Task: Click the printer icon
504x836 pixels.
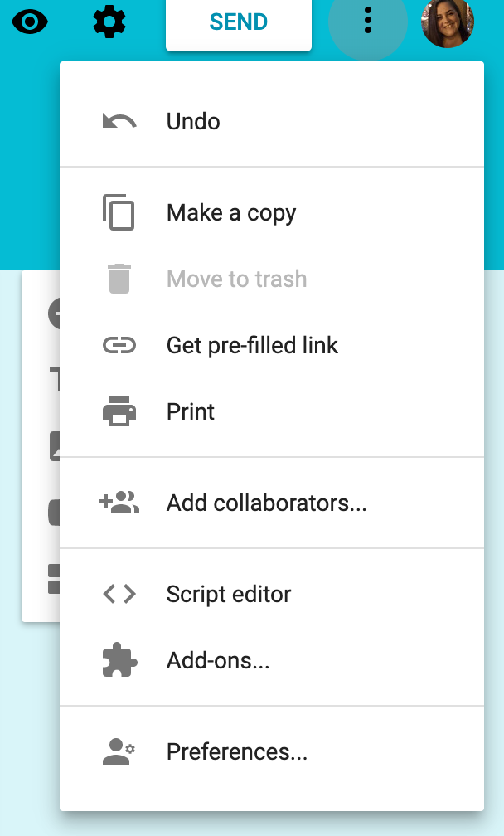Action: [x=119, y=411]
